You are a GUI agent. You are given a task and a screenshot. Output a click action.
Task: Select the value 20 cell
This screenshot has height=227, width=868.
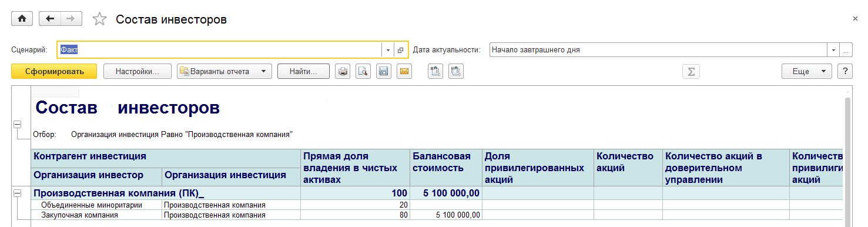click(x=355, y=205)
